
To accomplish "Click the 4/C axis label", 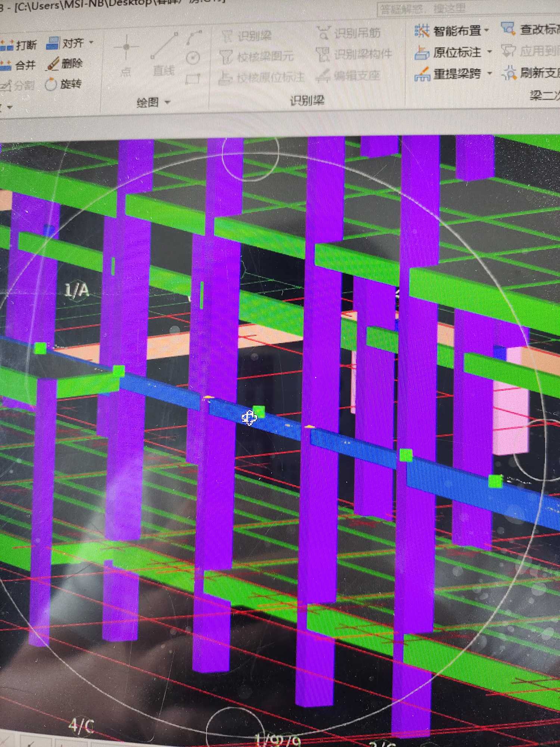I will pos(81,726).
